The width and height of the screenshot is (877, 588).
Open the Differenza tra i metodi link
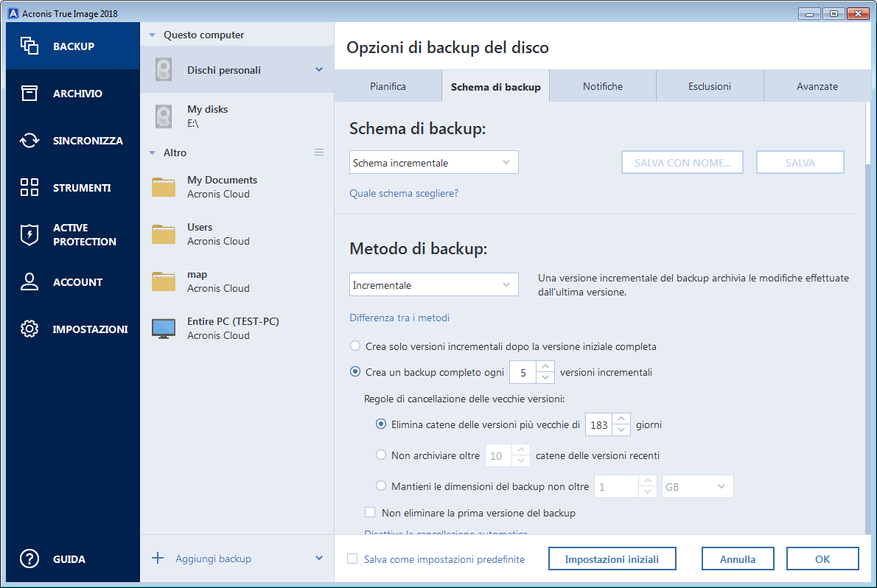399,318
